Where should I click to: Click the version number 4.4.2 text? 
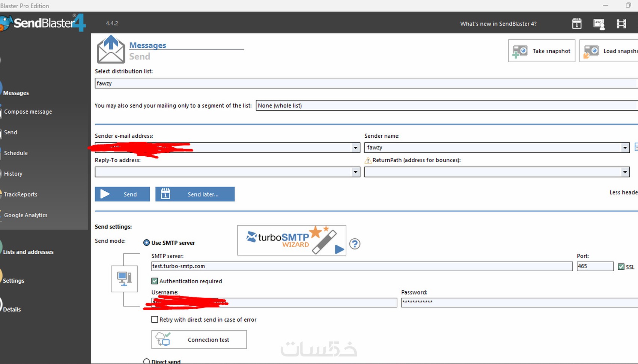pos(112,23)
